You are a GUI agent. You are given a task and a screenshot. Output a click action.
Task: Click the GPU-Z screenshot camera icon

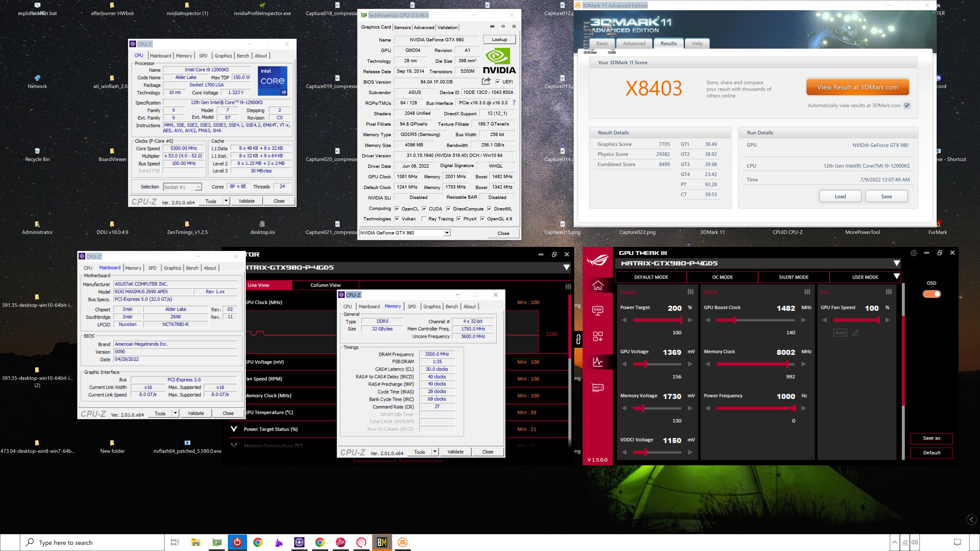[492, 27]
